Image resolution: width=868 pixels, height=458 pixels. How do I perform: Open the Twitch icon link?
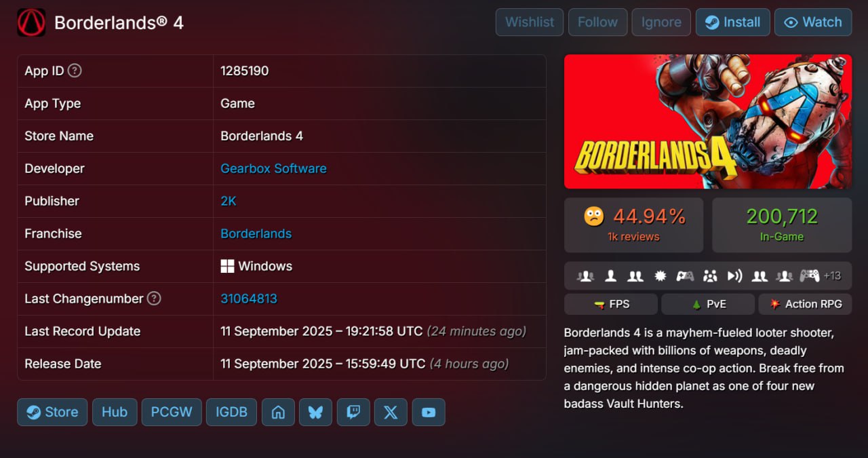[353, 412]
